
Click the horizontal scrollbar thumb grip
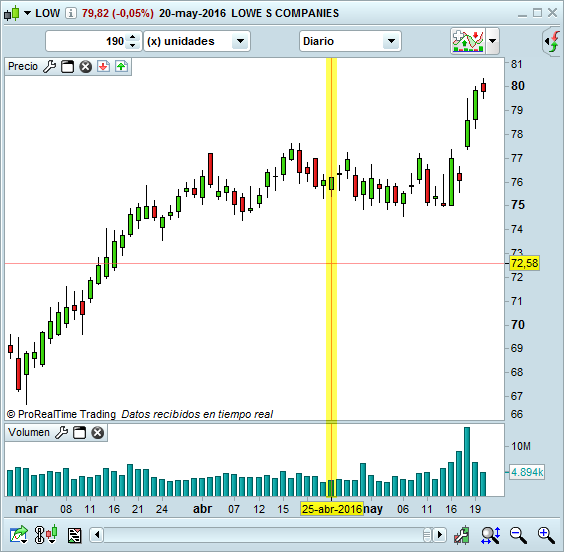(x=427, y=535)
